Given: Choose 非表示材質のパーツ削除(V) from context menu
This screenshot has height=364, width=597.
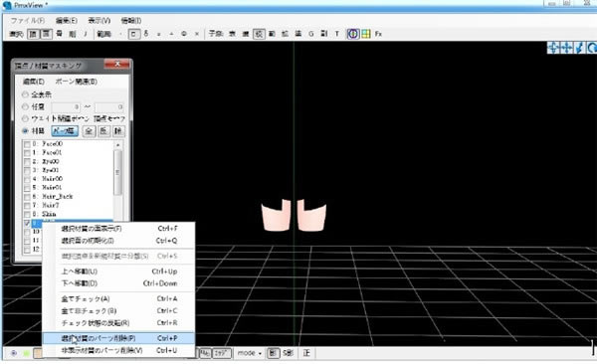Looking at the screenshot, I should click(x=118, y=350).
